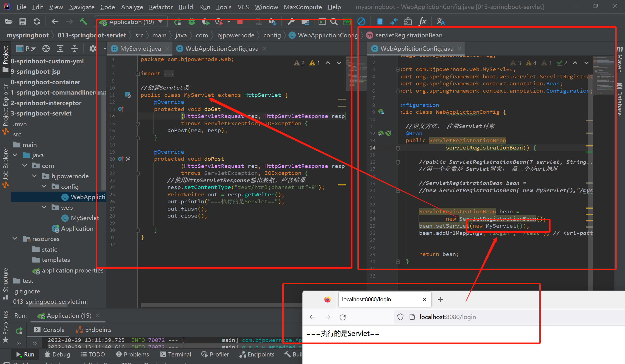The image size is (625, 364).
Task: Click the Translate icon in toolbar
Action: click(440, 21)
